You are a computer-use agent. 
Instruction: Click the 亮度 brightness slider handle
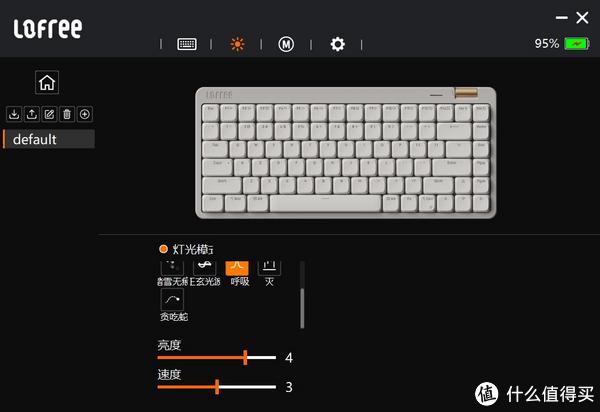coord(245,357)
